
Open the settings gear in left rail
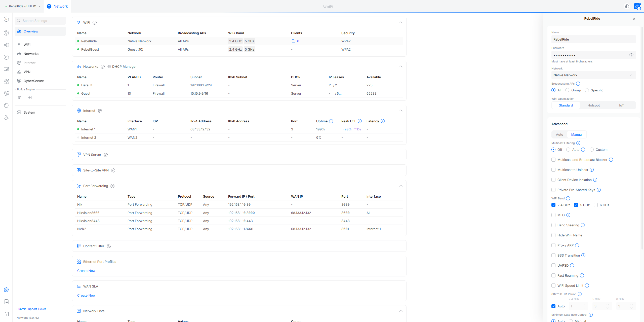pos(6,290)
